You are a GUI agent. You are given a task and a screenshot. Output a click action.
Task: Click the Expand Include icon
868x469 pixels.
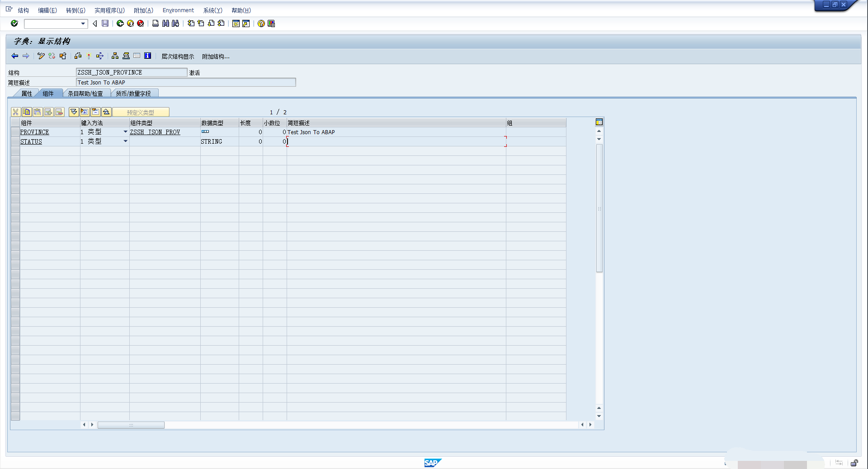[x=85, y=112]
